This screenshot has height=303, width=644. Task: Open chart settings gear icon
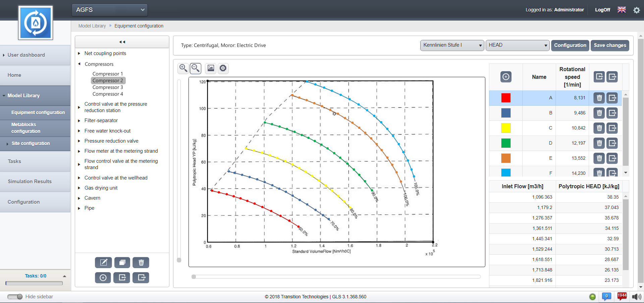pos(223,68)
